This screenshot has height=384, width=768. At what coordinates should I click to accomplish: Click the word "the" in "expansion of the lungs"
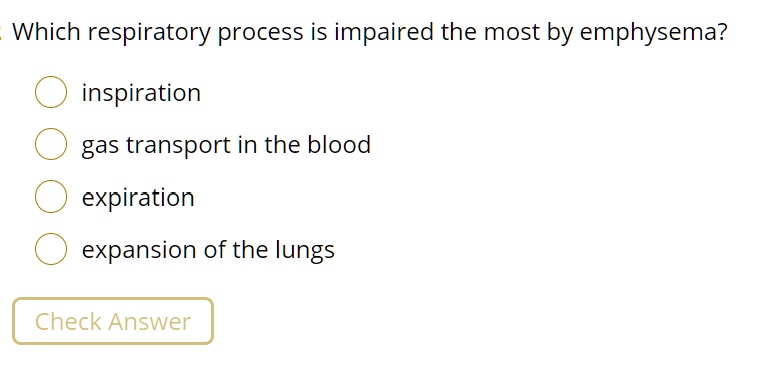pos(250,249)
